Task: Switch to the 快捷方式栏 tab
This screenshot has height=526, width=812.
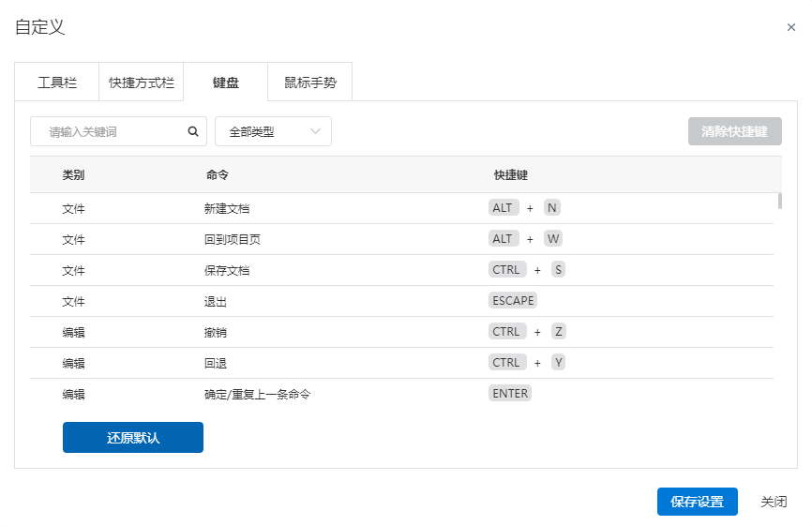Action: tap(141, 83)
